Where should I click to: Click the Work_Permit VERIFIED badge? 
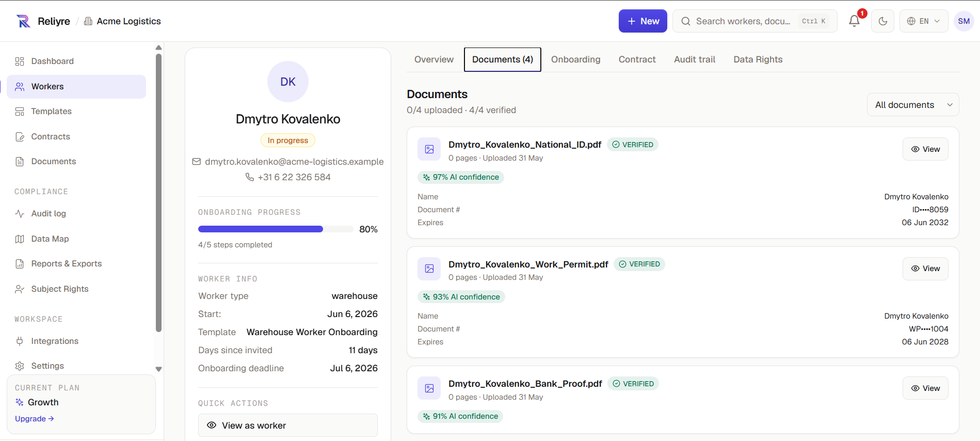coord(639,264)
